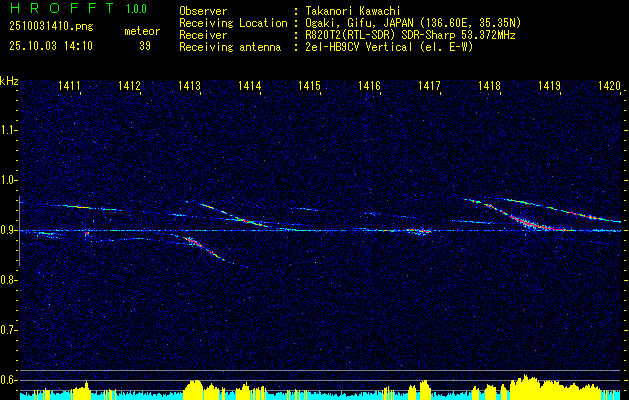Image resolution: width=629 pixels, height=400 pixels.
Task: Click the 1413 time marker
Action: coord(189,85)
